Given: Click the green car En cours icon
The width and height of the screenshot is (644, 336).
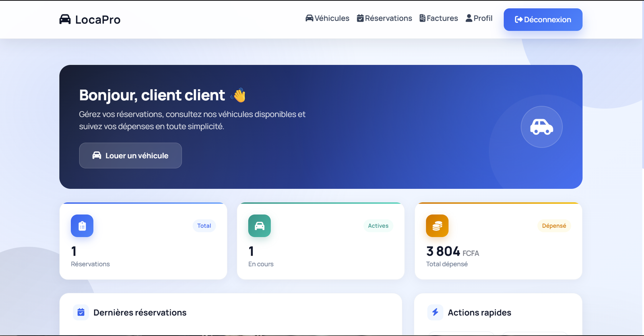Looking at the screenshot, I should pos(260,226).
